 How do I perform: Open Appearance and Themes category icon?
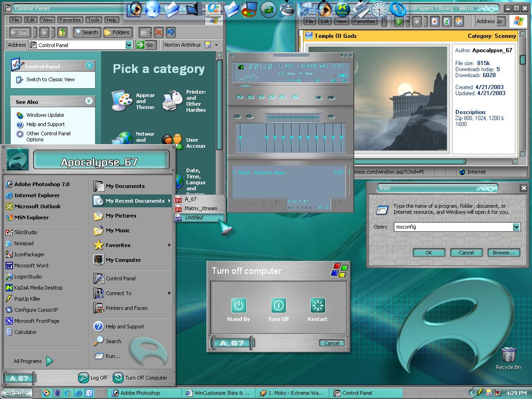122,101
